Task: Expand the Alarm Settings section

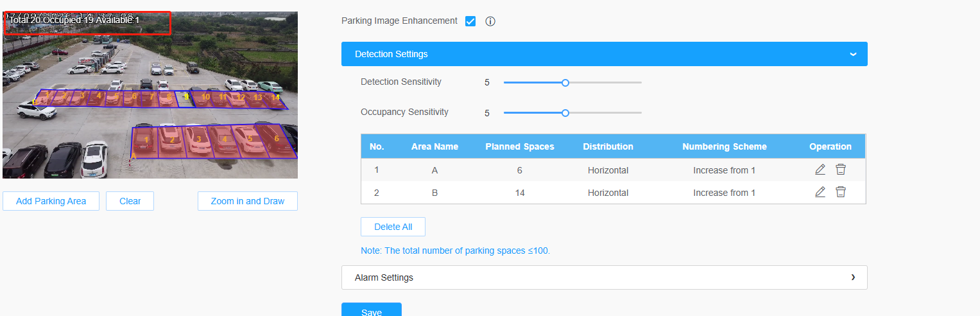Action: coord(604,277)
